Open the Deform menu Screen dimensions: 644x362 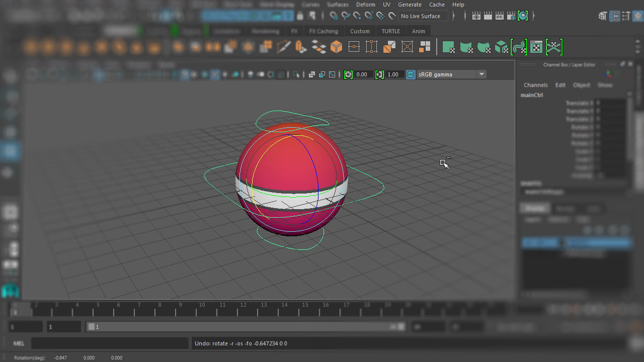365,5
